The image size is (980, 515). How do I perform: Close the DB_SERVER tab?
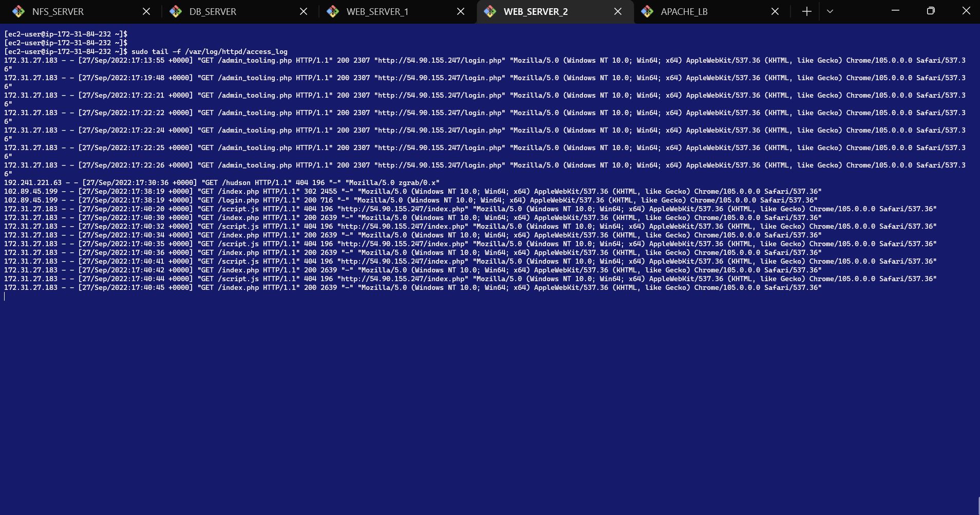(304, 11)
